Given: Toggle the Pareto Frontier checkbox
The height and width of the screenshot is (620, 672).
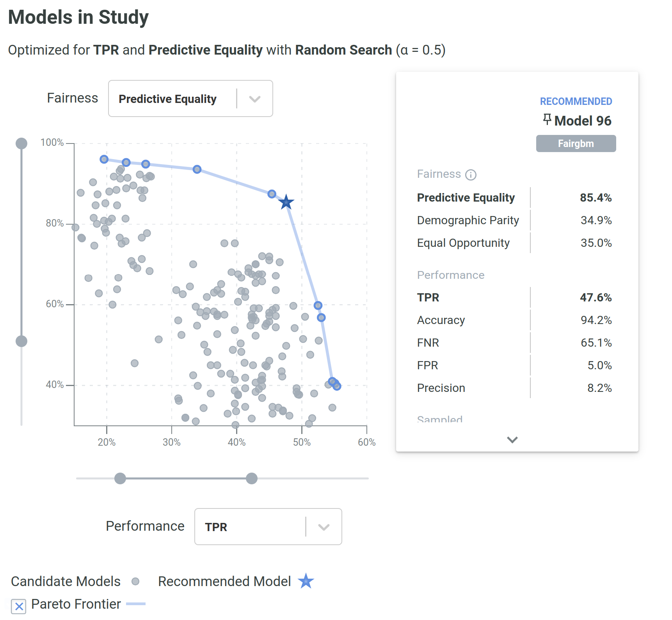Looking at the screenshot, I should 19,606.
